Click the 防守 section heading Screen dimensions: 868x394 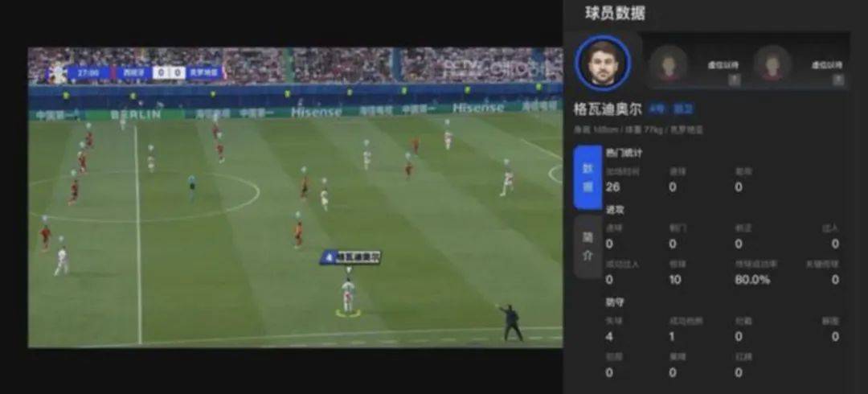(x=616, y=302)
